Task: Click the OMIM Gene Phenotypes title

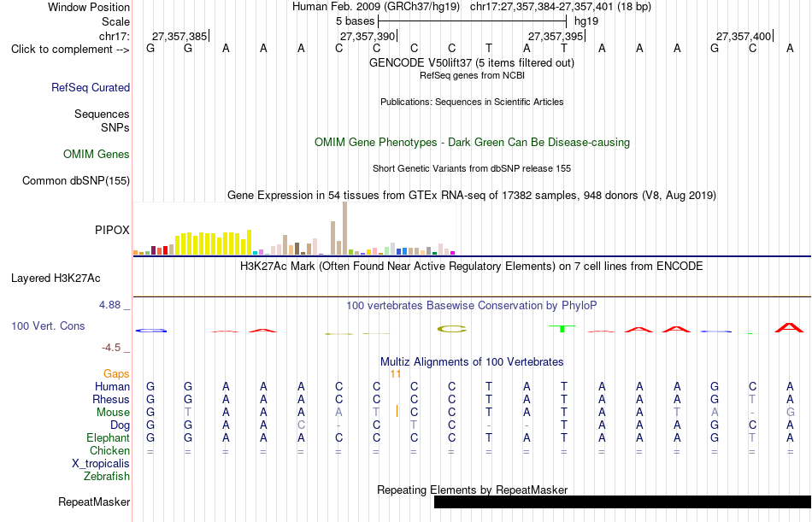Action: 473,143
